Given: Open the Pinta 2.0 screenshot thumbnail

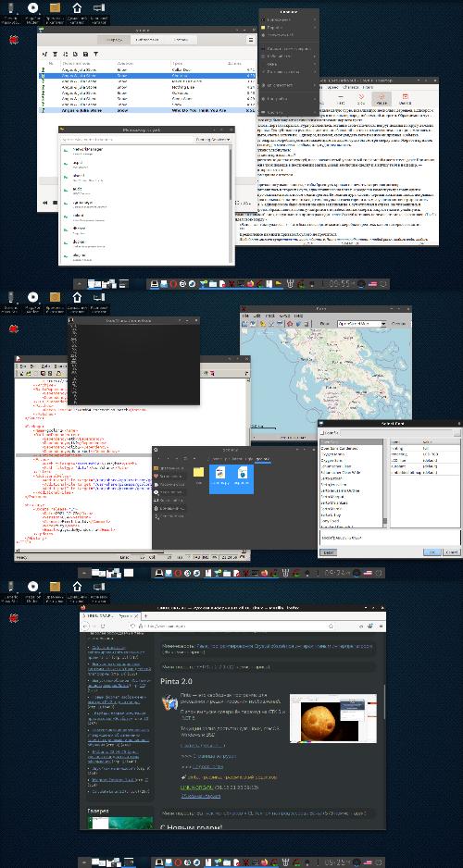Looking at the screenshot, I should (x=332, y=718).
